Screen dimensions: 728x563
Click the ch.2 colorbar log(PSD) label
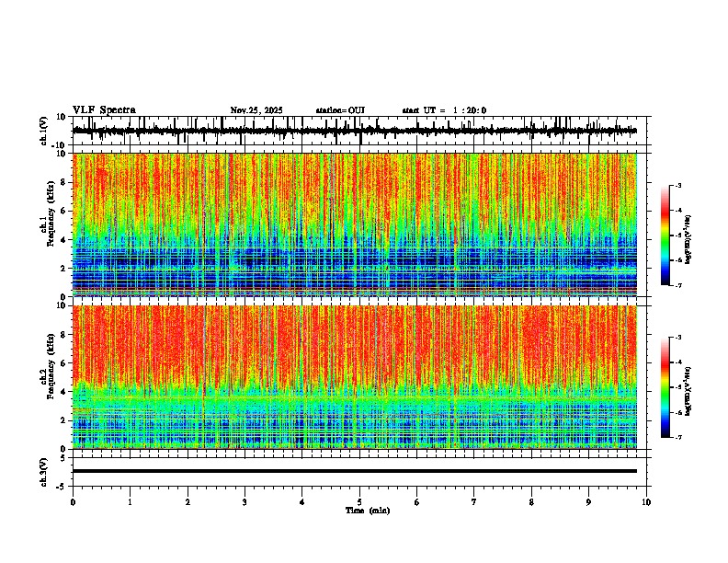688,391
